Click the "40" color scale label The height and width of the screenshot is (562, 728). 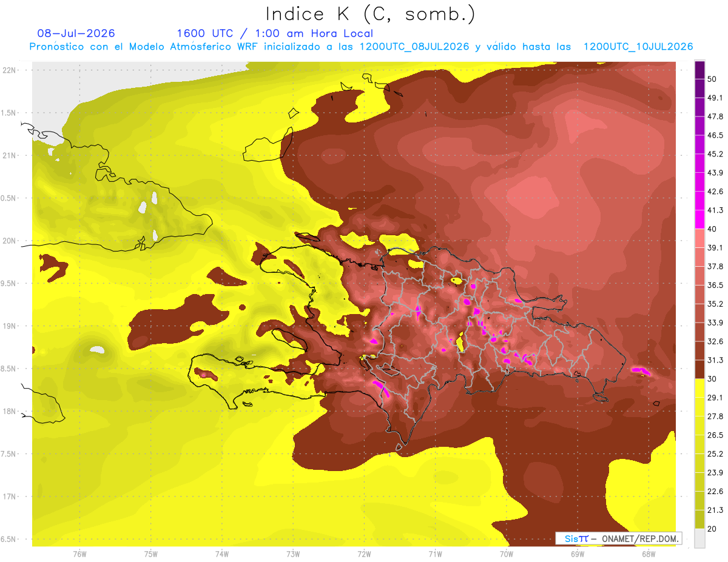point(712,229)
